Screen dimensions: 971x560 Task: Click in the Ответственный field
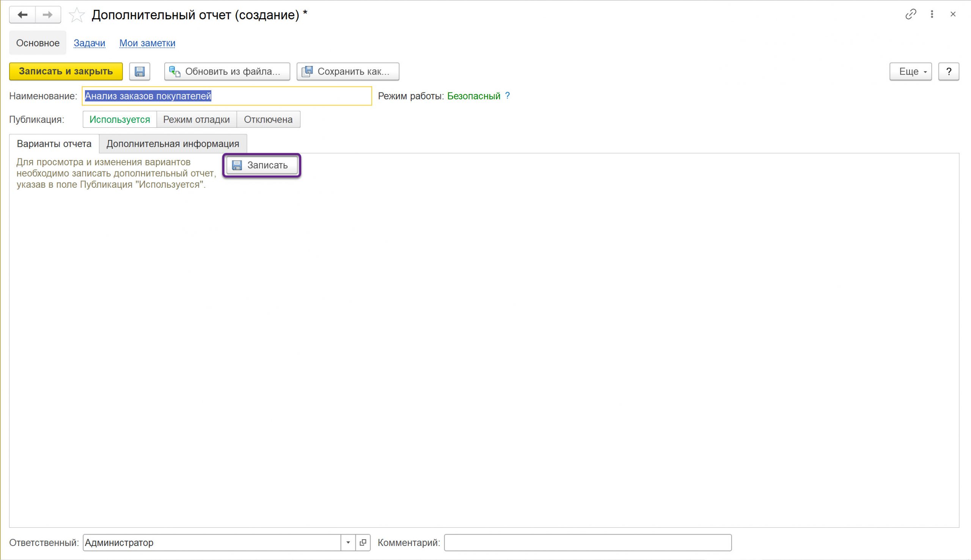coord(212,542)
